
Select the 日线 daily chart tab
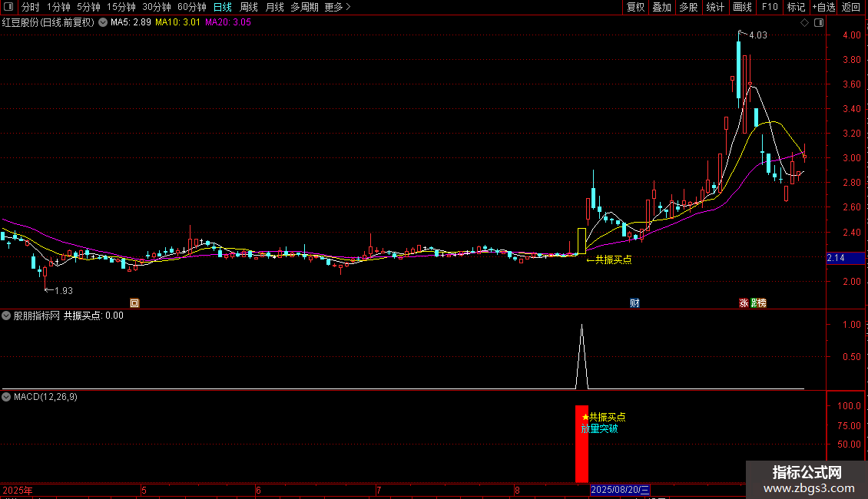tap(223, 7)
